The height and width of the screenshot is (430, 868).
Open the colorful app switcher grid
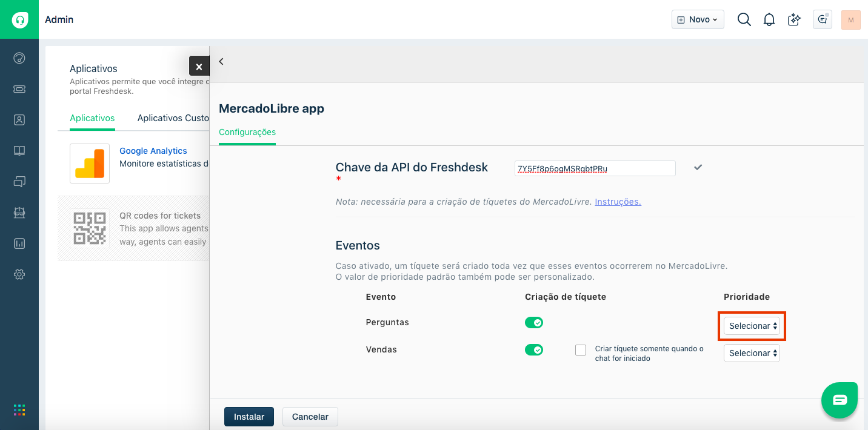point(19,410)
